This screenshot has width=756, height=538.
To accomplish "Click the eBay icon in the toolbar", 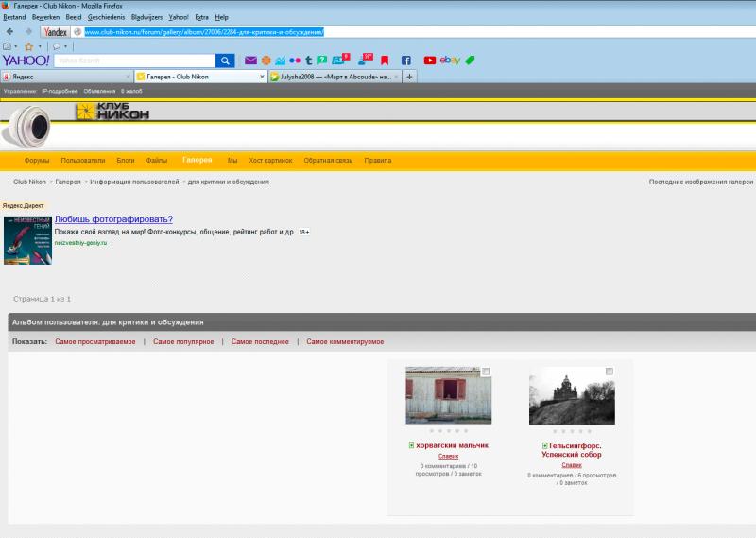I will pos(450,60).
